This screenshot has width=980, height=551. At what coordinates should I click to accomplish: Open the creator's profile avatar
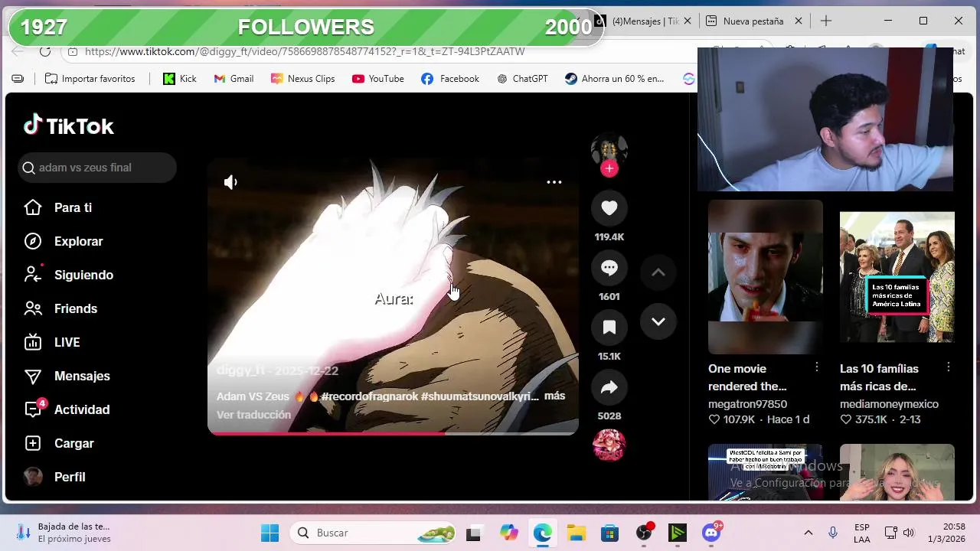pyautogui.click(x=609, y=149)
